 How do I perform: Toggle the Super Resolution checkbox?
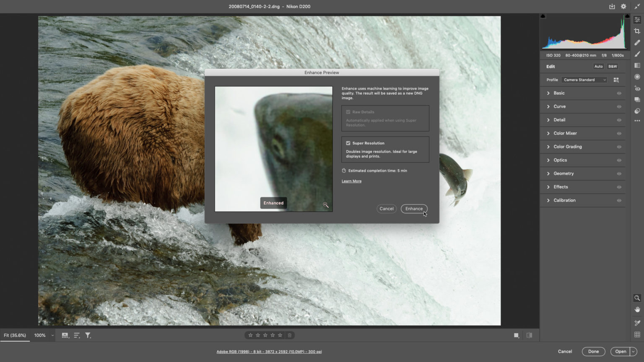(348, 143)
